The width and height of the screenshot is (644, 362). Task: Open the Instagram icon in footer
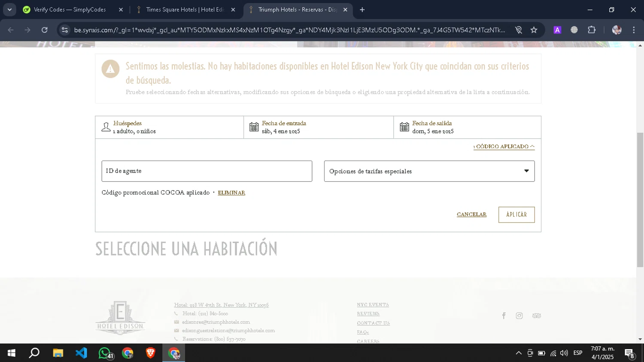click(x=519, y=316)
